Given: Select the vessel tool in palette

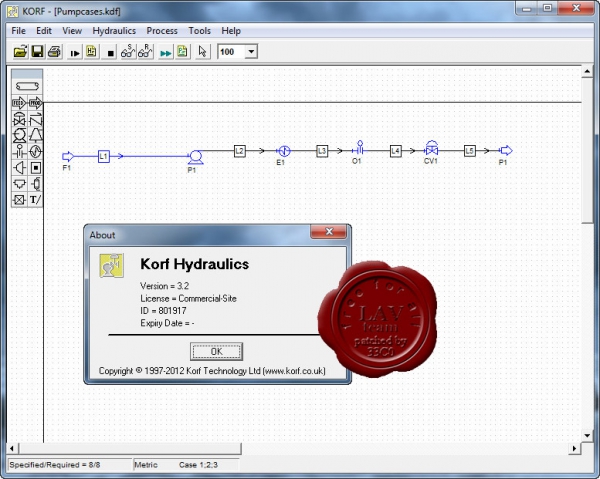Looking at the screenshot, I should (35, 184).
